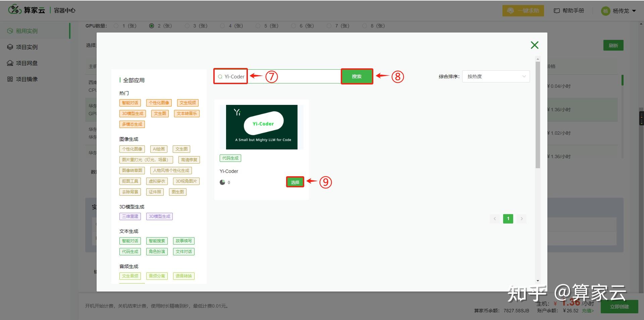Expand the 杨传龙 user menu arrow

634,11
